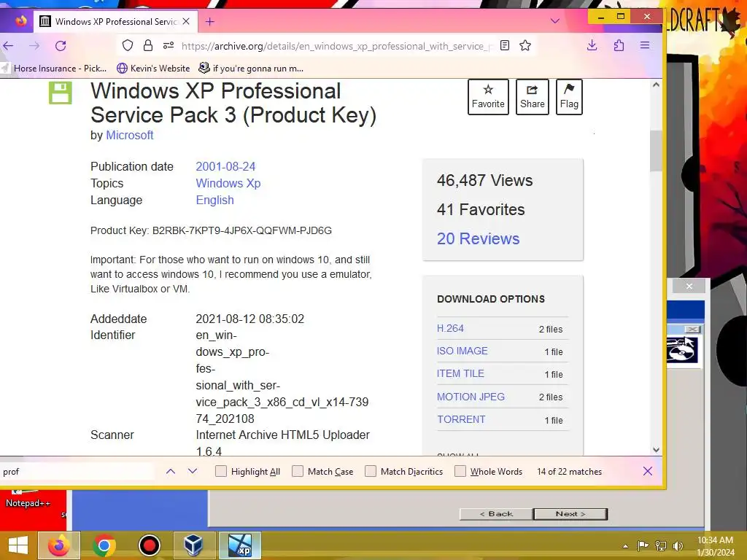Image resolution: width=747 pixels, height=560 pixels.
Task: Click the Favorite star button
Action: [x=488, y=97]
